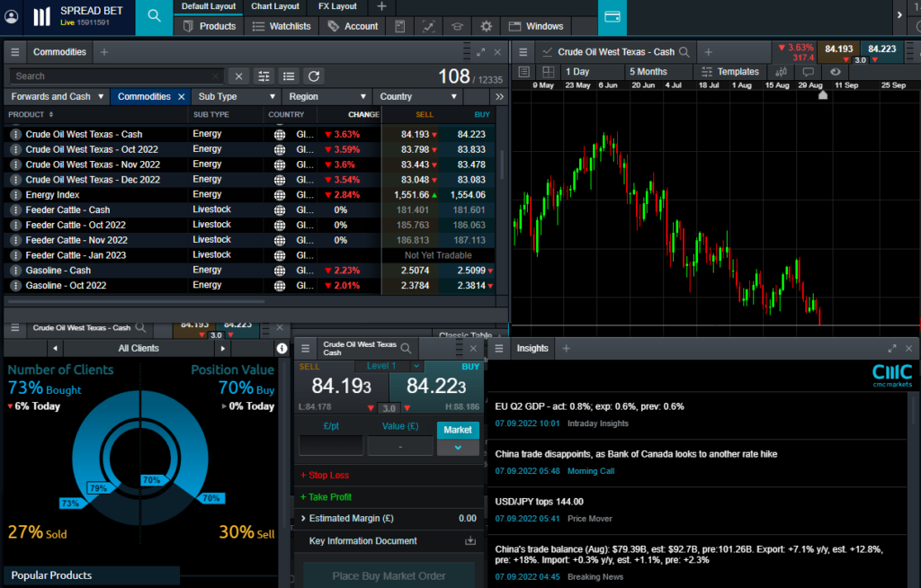Download the Key Information Document

click(x=469, y=541)
